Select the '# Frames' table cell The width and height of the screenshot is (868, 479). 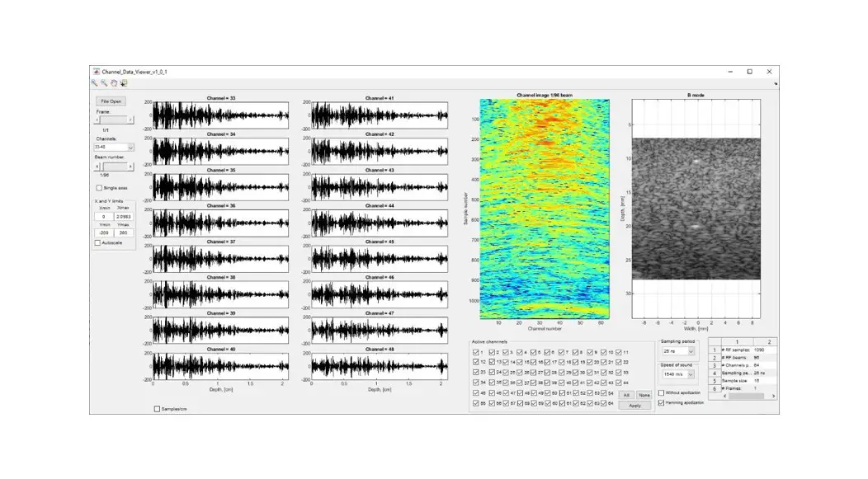(736, 389)
